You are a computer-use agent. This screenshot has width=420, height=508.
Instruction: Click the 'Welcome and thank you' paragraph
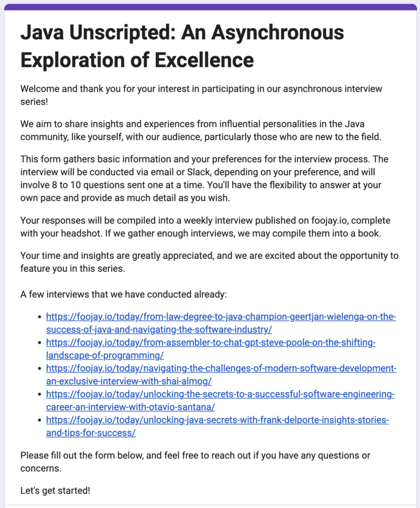click(201, 95)
